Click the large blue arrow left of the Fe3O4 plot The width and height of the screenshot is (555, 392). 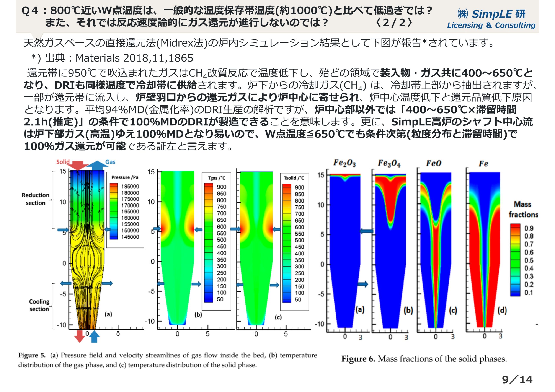[x=367, y=231]
